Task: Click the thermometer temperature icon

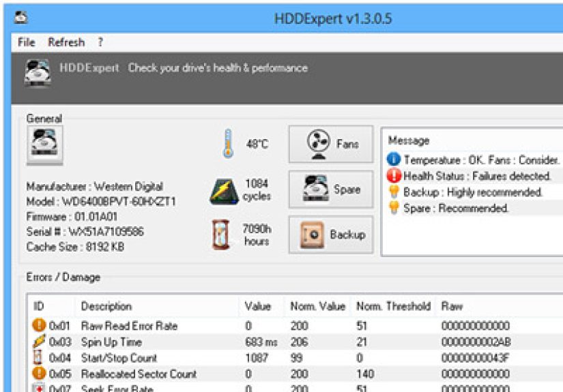Action: click(x=228, y=144)
